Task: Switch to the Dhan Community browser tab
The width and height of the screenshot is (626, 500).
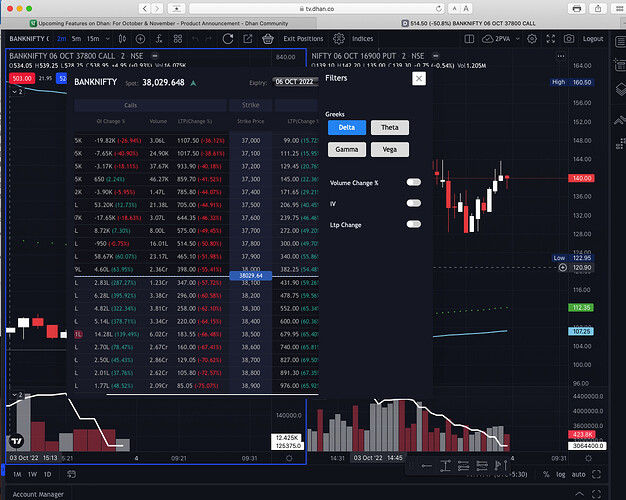Action: coord(159,24)
